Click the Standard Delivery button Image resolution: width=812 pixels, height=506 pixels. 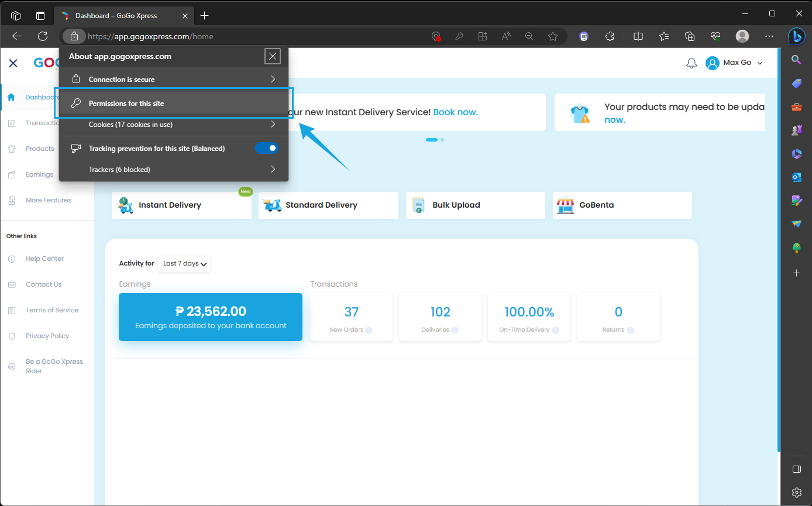(x=328, y=205)
